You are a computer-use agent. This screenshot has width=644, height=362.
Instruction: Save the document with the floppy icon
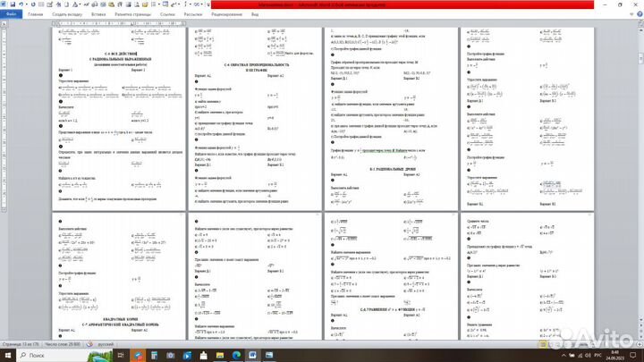(x=13, y=4)
